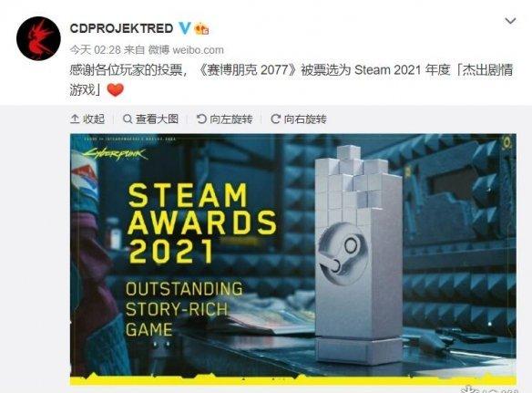
Task: Click the red heart emoji in post
Action: point(116,90)
